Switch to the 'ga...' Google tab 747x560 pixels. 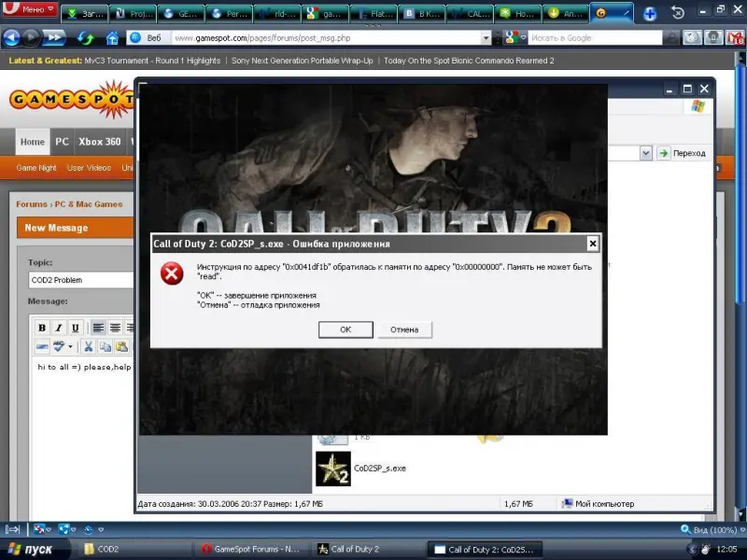point(325,14)
